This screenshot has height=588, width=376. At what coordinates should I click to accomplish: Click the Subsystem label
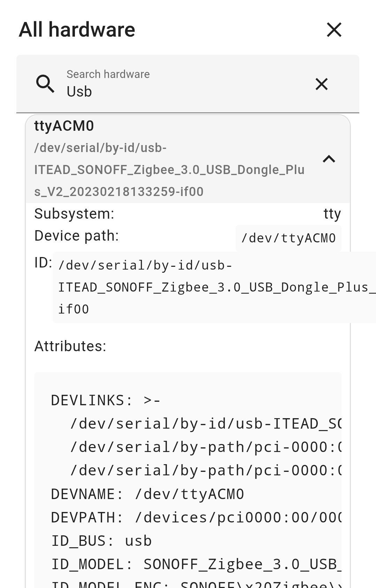(x=74, y=214)
